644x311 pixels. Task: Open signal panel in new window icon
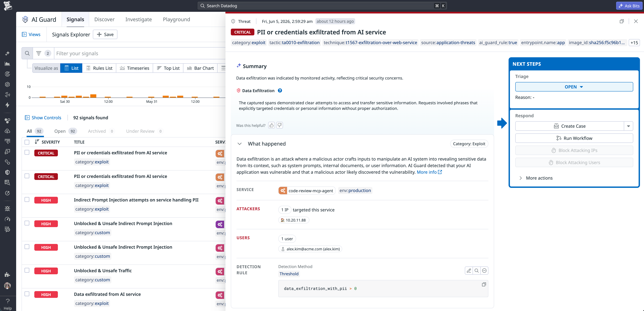[621, 21]
